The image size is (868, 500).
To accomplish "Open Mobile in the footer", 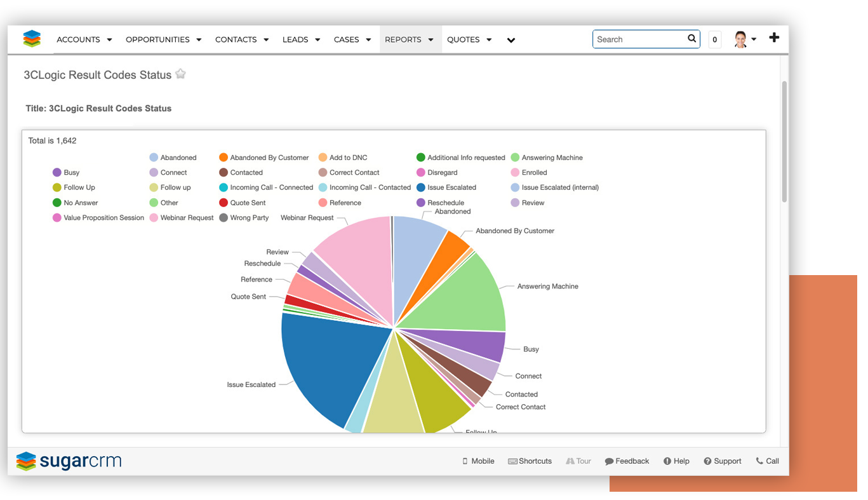I will point(478,461).
